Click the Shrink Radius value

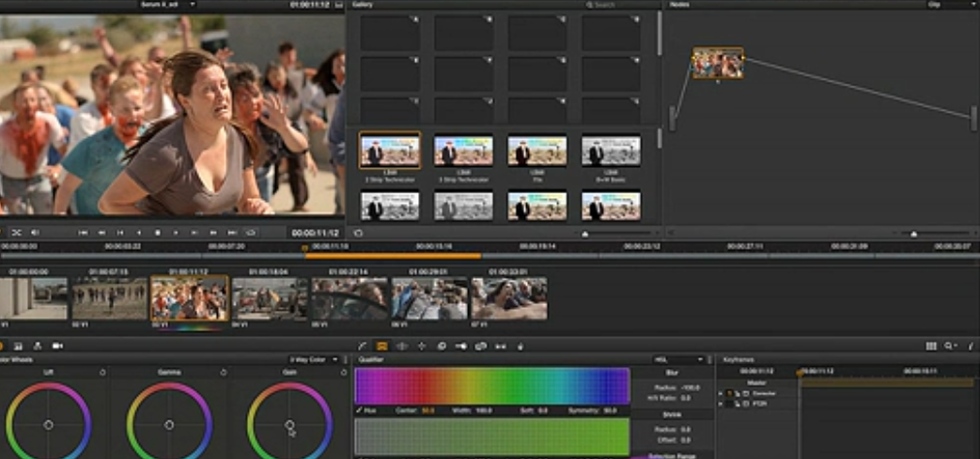686,429
